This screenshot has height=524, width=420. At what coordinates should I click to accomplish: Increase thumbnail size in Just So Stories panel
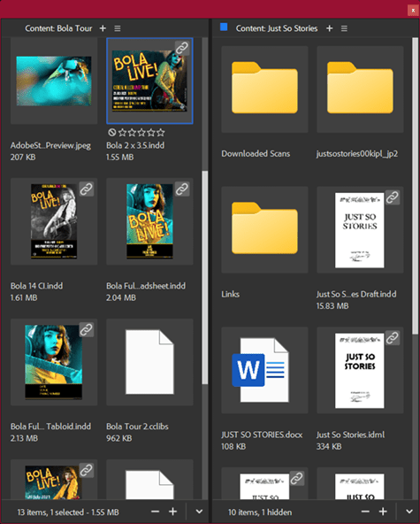point(383,512)
